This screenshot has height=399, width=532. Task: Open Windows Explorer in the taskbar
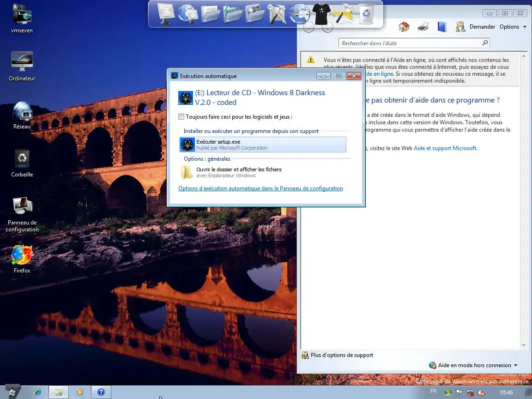click(59, 392)
